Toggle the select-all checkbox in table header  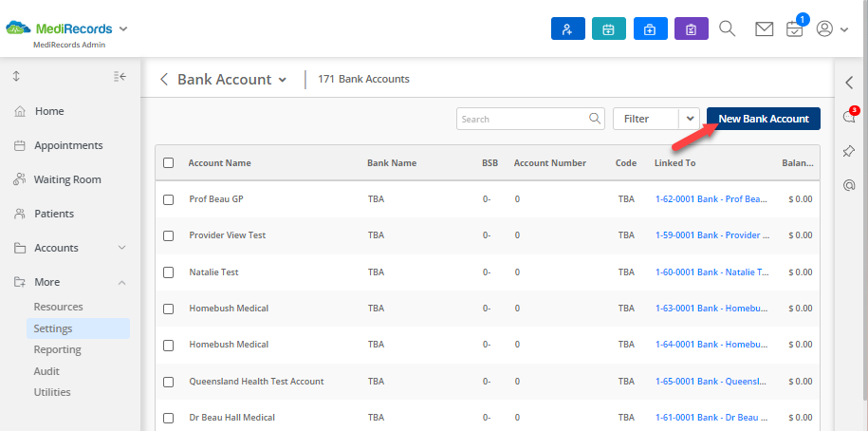pyautogui.click(x=168, y=163)
